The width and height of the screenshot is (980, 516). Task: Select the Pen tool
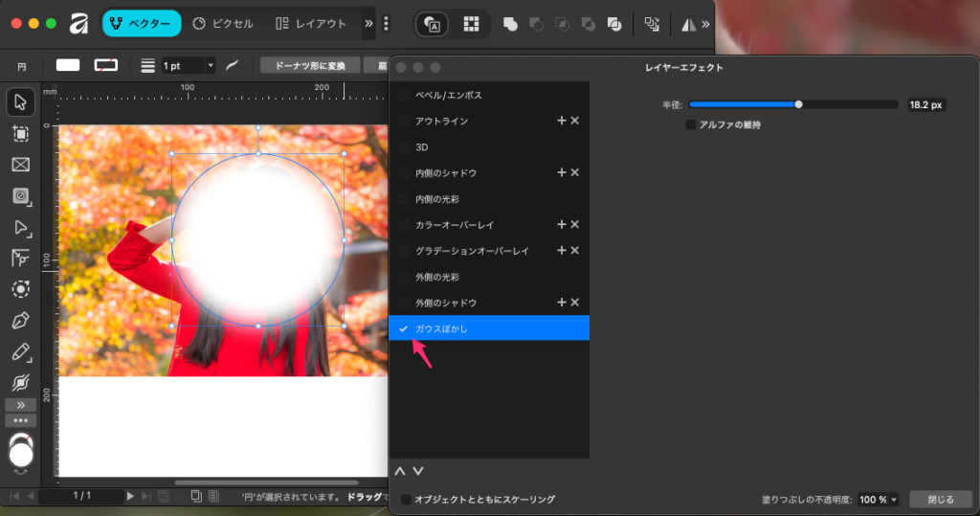(20, 321)
